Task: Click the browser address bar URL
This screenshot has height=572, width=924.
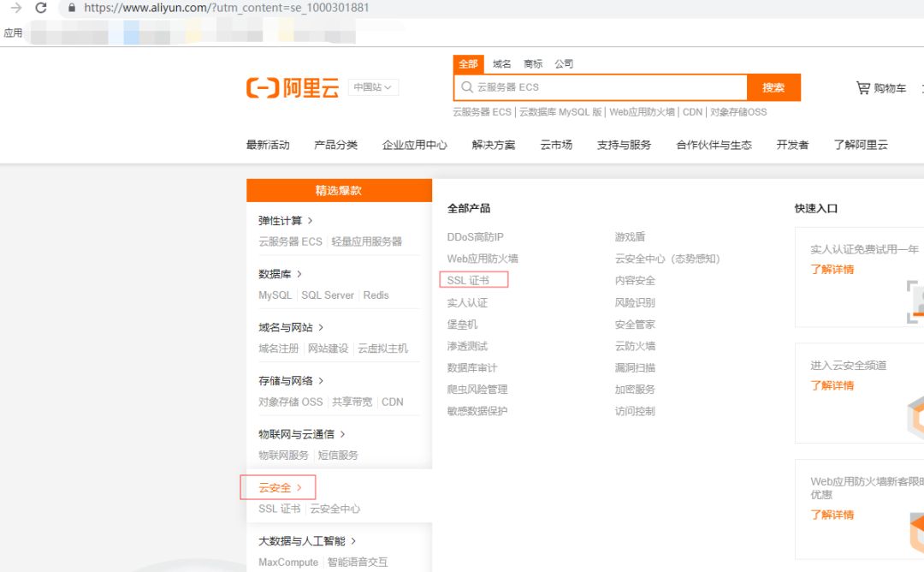Action: [x=226, y=8]
